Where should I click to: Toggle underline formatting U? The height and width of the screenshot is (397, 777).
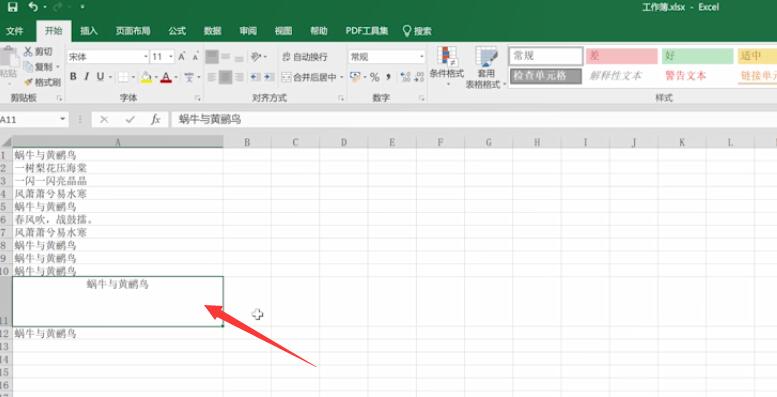[x=101, y=77]
